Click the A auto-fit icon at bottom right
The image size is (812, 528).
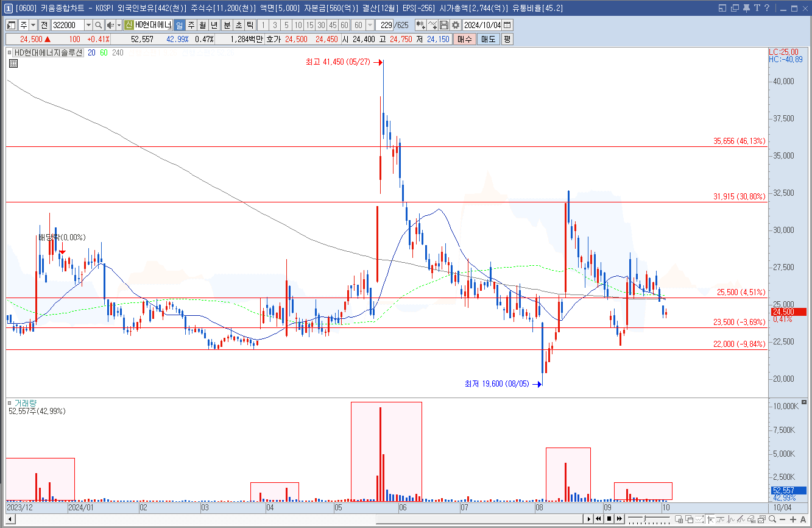[x=803, y=519]
